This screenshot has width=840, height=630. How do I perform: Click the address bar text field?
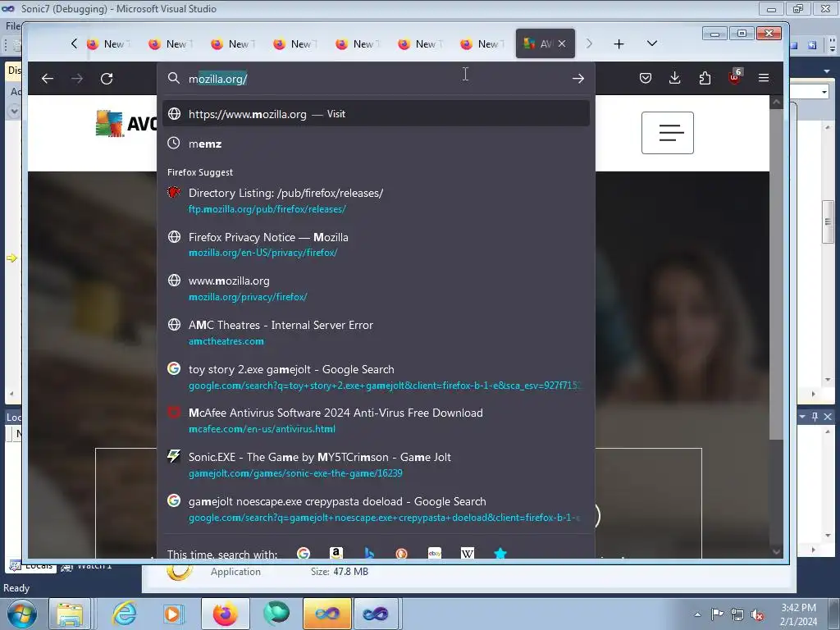(x=375, y=79)
